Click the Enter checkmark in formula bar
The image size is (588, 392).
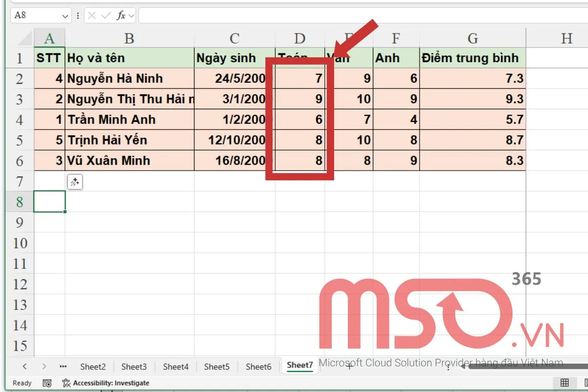coord(106,15)
